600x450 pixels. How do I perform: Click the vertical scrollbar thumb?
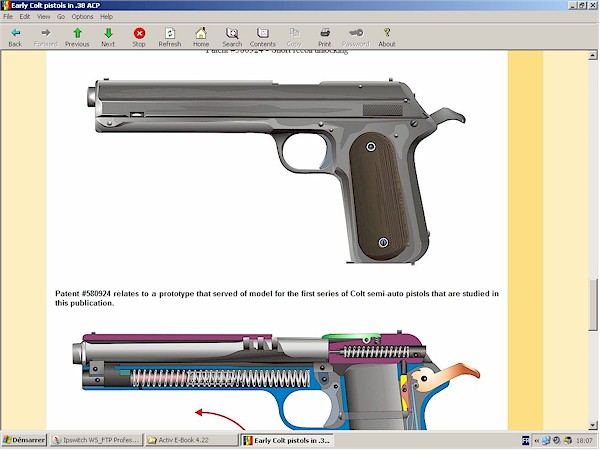click(593, 305)
